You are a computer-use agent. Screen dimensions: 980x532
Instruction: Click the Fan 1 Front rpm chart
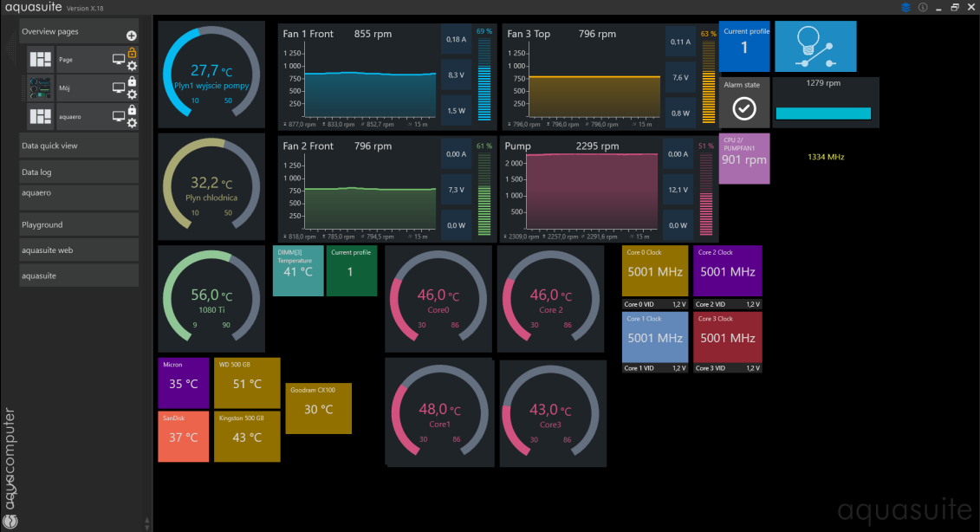pyautogui.click(x=371, y=81)
